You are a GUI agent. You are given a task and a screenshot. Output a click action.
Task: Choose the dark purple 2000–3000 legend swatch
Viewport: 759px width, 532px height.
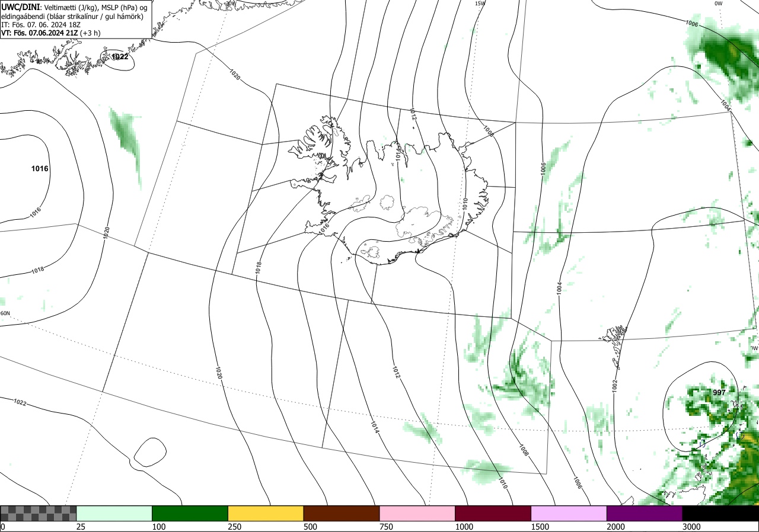coord(645,513)
